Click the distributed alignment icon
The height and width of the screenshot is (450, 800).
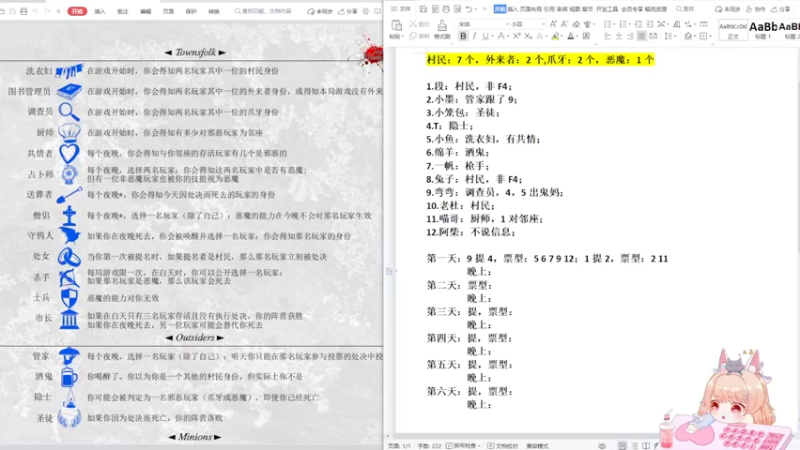(x=653, y=36)
